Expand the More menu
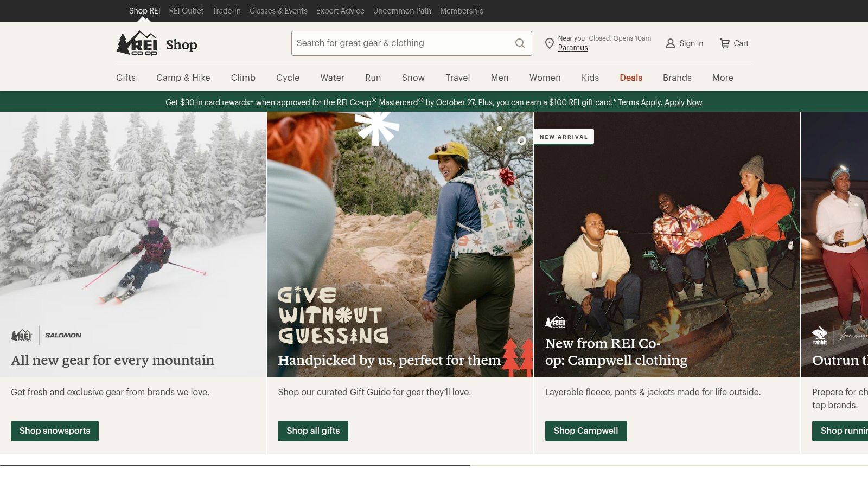This screenshot has width=868, height=488. point(723,78)
